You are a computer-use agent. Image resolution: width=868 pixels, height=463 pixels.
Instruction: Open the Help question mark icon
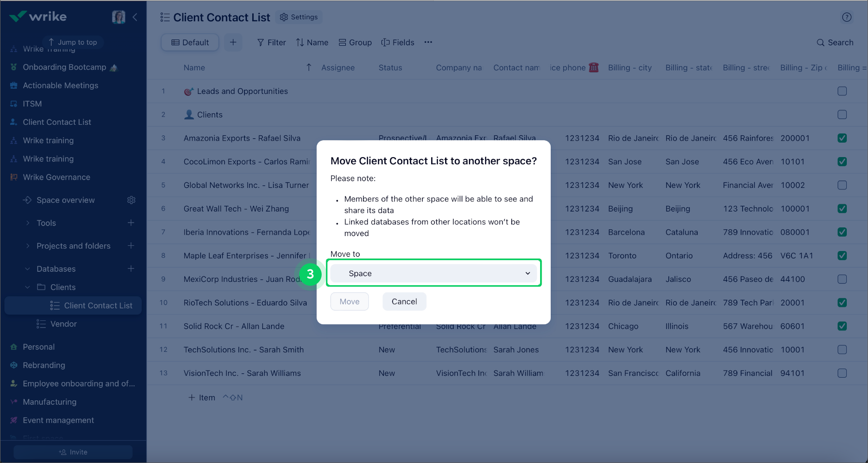coord(847,17)
